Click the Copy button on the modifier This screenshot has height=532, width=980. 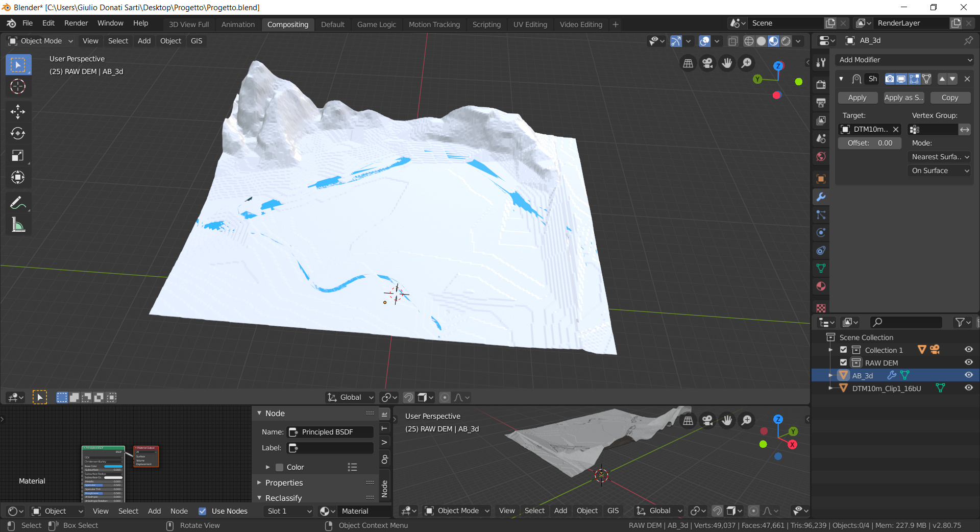(x=950, y=98)
